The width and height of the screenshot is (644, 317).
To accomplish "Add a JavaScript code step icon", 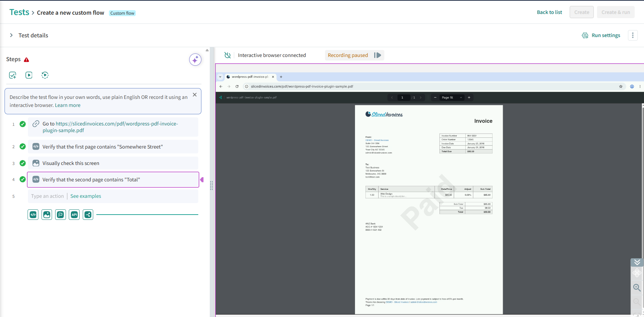I will pyautogui.click(x=33, y=215).
